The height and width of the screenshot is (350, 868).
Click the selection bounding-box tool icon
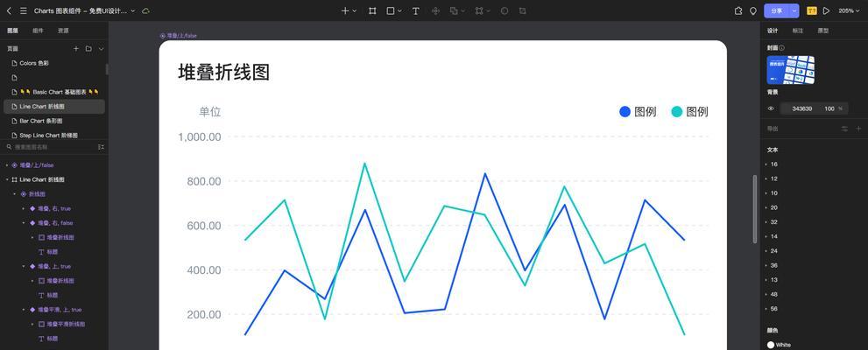point(479,10)
